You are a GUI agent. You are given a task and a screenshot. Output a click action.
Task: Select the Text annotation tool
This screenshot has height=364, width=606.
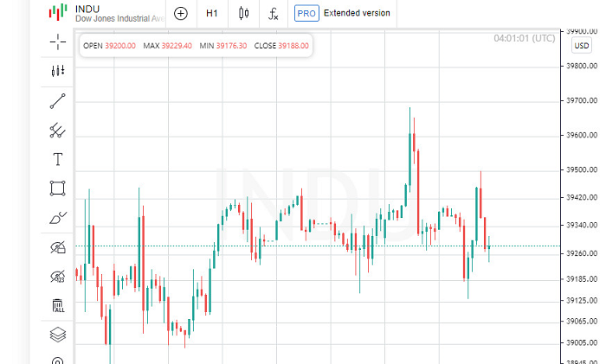[58, 159]
